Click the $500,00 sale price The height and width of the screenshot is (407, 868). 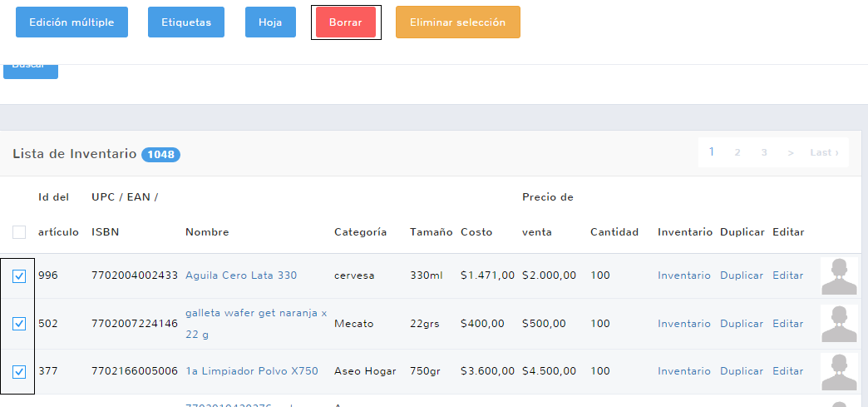tap(544, 323)
